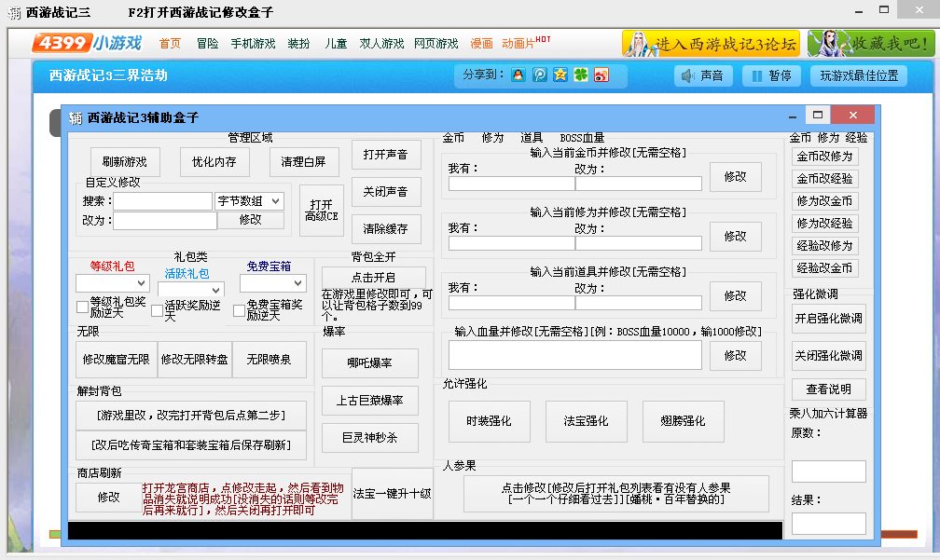Enable 等级礼包奖励逆天 checkbox
This screenshot has height=560, width=940.
click(x=82, y=307)
